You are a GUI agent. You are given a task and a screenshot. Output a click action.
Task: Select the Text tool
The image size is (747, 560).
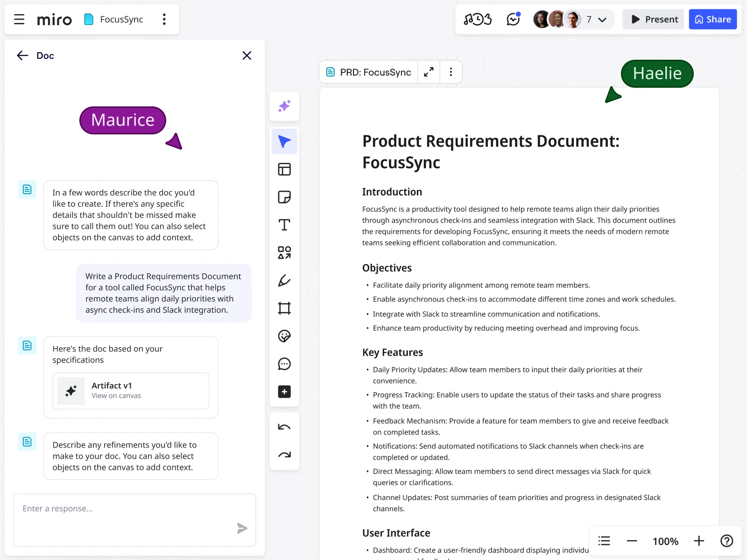click(284, 225)
